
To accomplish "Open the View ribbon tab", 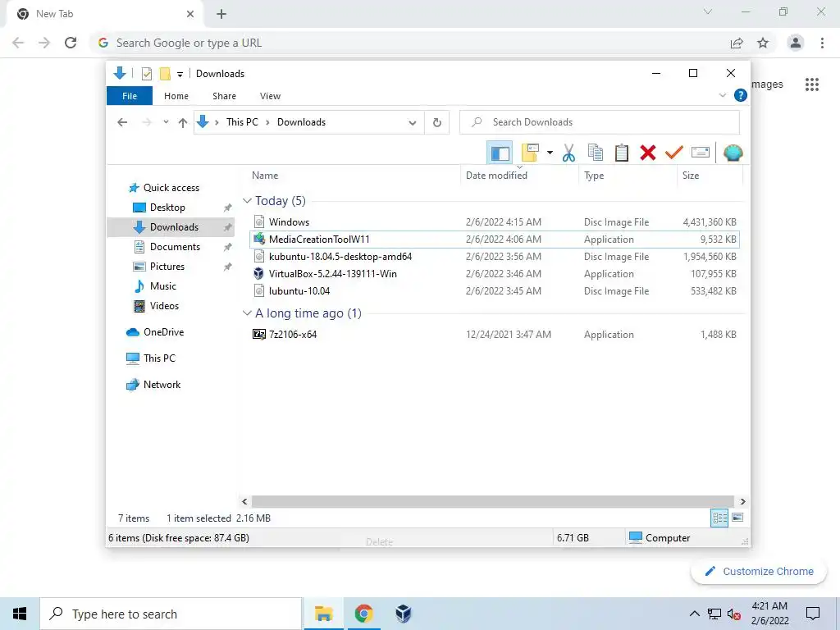I will [270, 96].
